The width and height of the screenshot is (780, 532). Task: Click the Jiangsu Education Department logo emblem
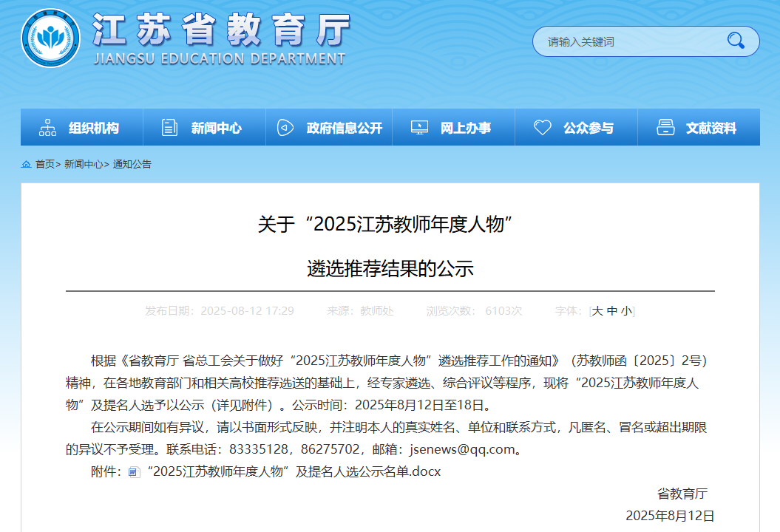click(51, 38)
